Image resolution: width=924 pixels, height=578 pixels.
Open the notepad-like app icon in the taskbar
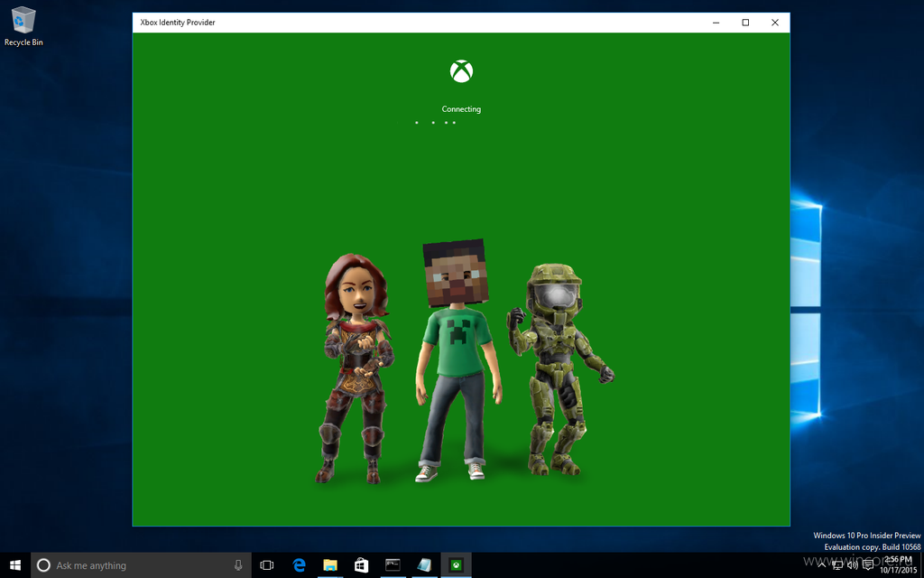(x=424, y=565)
